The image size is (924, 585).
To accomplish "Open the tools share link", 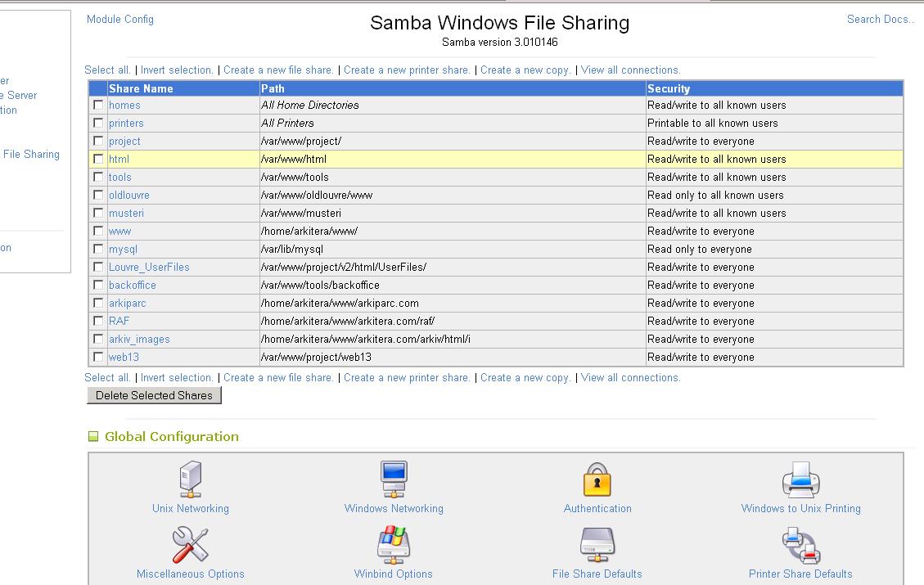I will click(x=119, y=178).
